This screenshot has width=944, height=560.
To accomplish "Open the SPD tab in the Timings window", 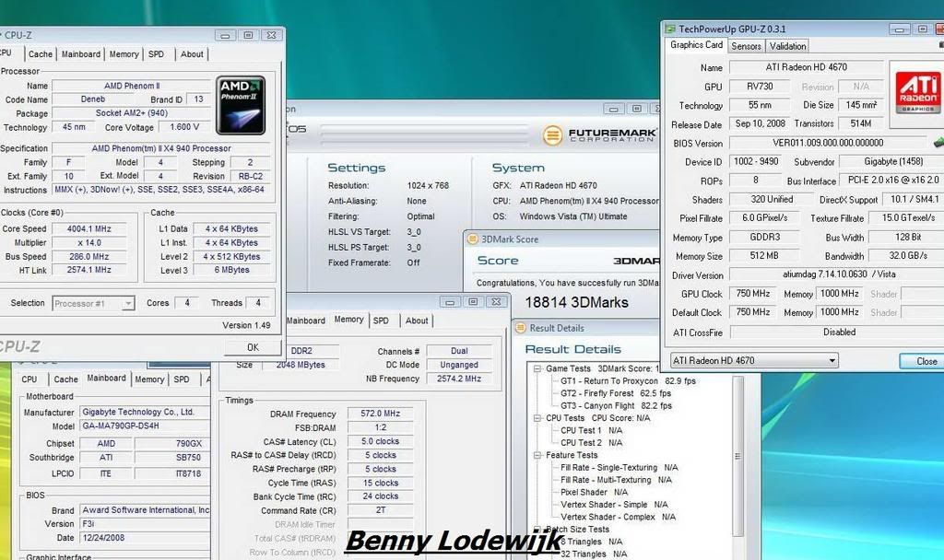I will [x=381, y=321].
